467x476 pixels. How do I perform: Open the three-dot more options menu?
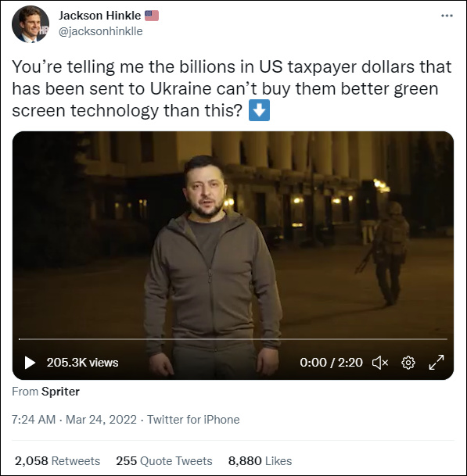pos(447,16)
